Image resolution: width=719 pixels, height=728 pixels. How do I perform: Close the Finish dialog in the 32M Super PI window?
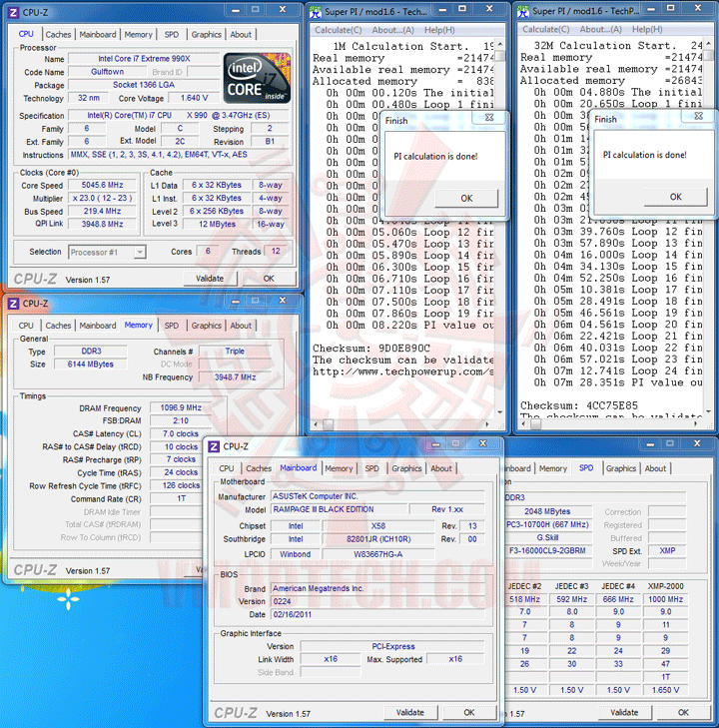tap(699, 116)
